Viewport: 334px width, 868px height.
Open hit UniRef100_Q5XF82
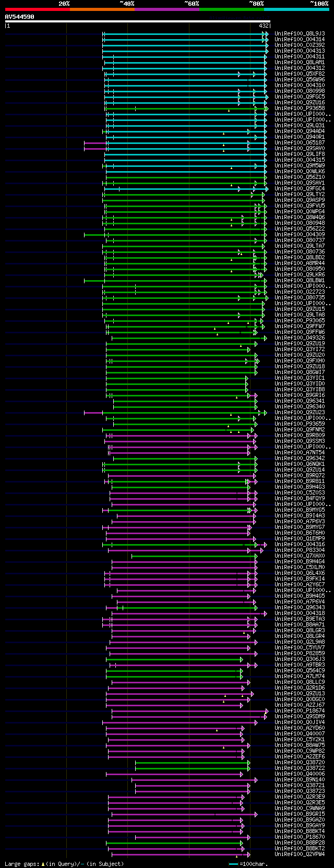pos(300,74)
